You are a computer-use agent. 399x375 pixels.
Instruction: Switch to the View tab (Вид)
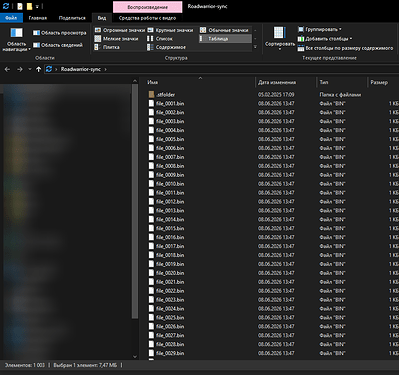pos(102,18)
